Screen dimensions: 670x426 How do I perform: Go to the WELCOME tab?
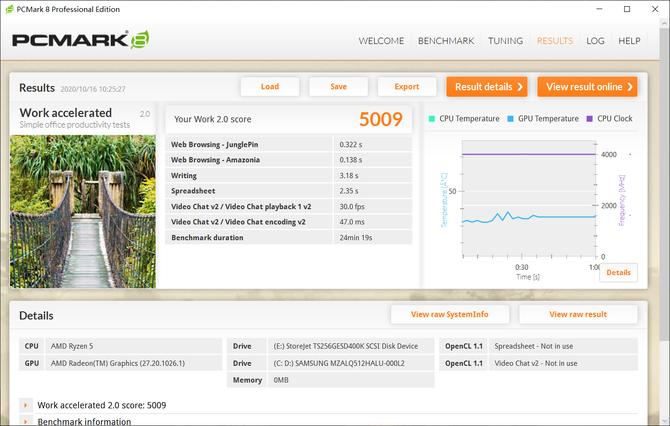pos(381,41)
